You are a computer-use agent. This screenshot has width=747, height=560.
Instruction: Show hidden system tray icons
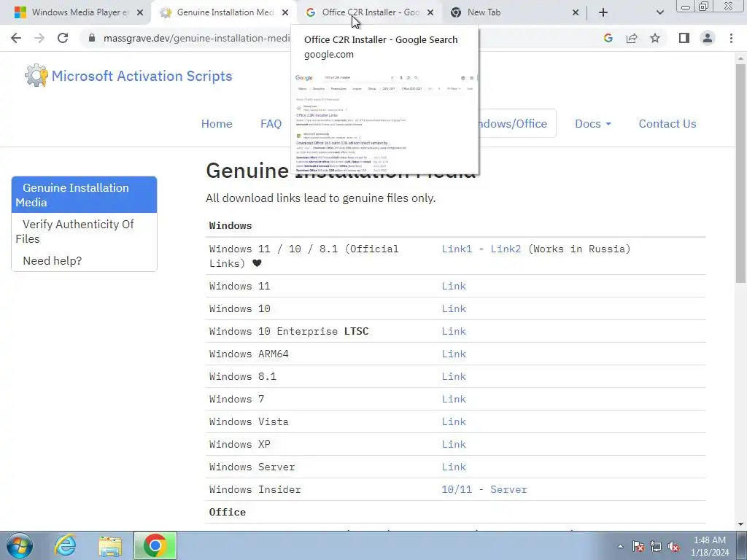tap(620, 546)
